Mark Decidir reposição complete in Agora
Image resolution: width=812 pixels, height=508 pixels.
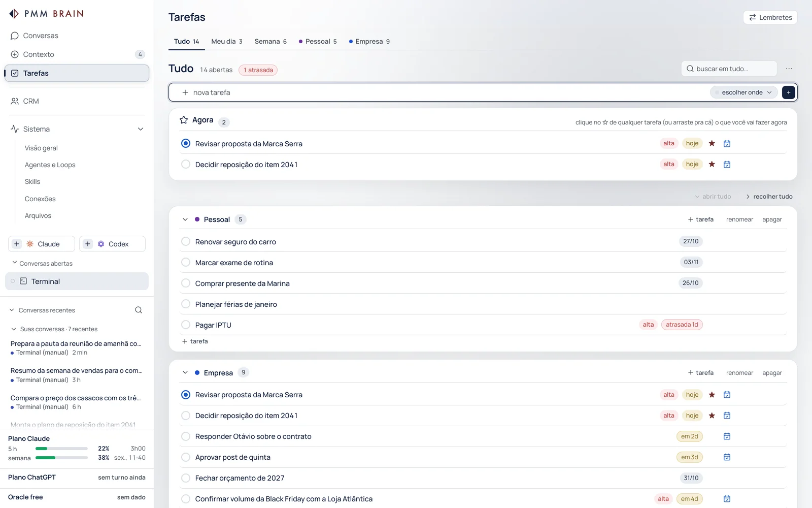click(186, 165)
